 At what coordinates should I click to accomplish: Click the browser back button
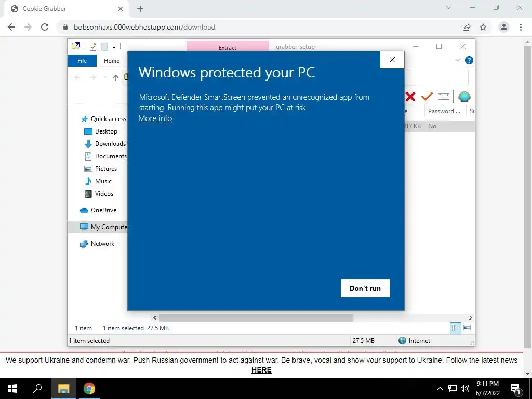[x=11, y=27]
